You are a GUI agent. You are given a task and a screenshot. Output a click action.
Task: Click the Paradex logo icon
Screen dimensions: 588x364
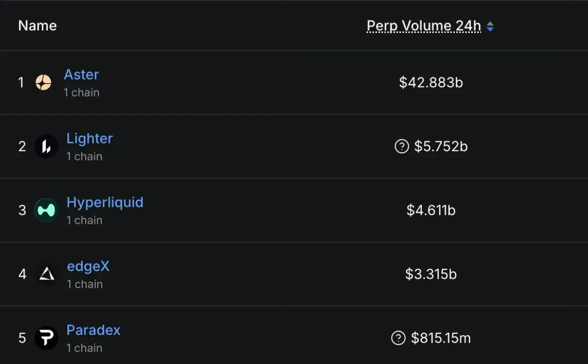tap(46, 338)
